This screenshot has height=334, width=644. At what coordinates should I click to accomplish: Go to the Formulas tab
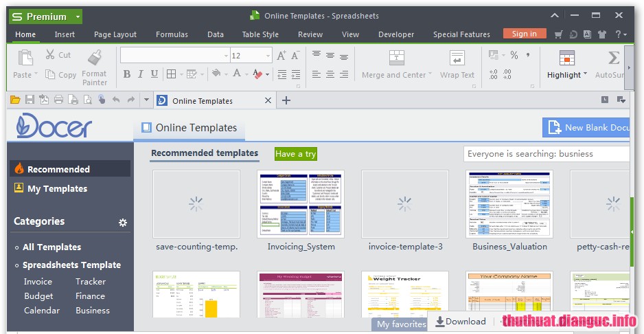point(172,34)
